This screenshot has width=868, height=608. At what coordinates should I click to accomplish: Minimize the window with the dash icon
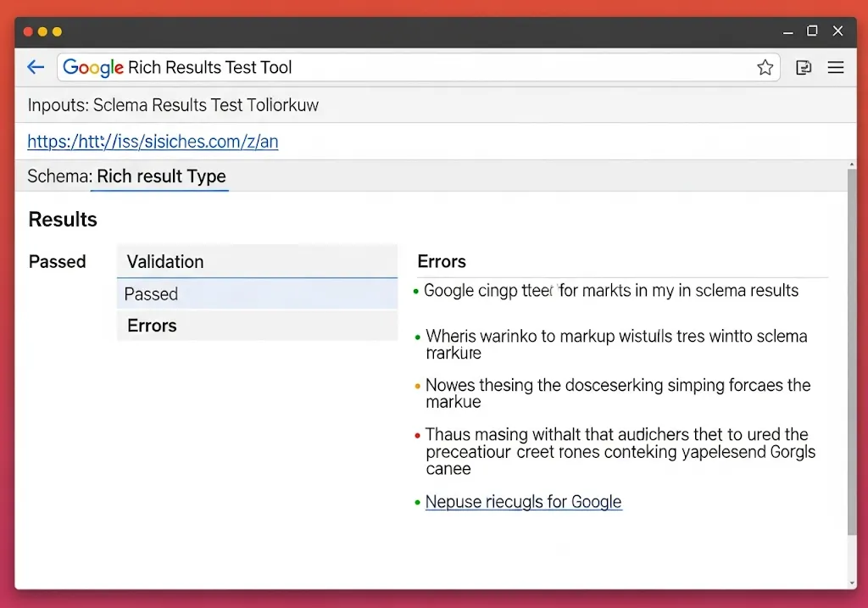click(787, 33)
